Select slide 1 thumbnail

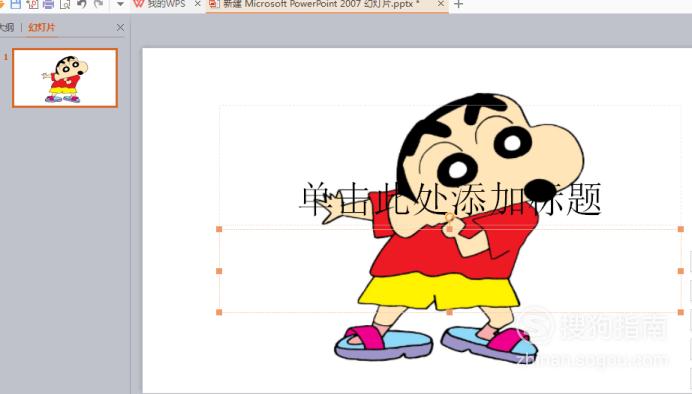pos(65,78)
